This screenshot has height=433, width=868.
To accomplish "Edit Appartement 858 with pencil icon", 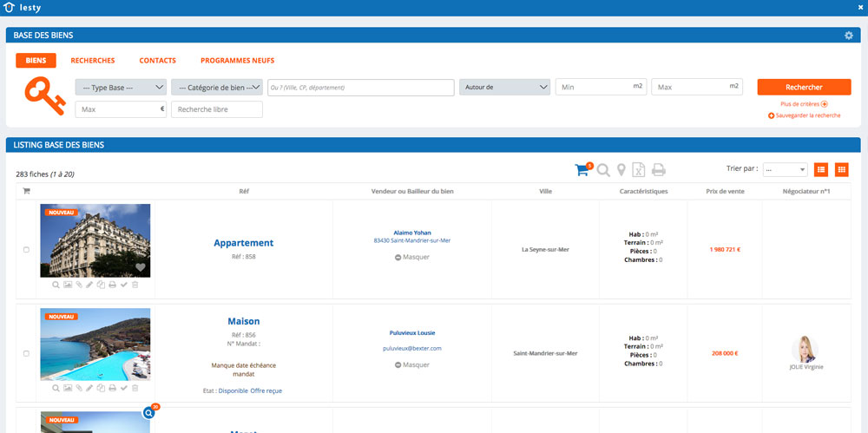I will (x=89, y=285).
